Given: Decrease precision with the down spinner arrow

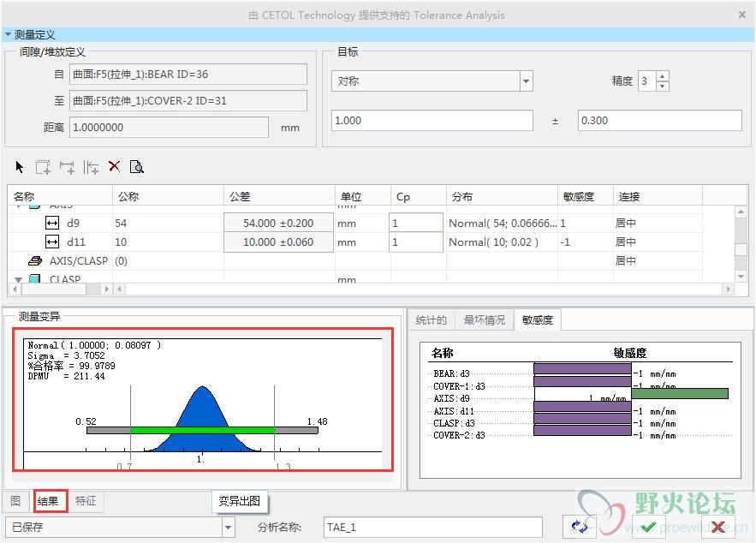Looking at the screenshot, I should pyautogui.click(x=662, y=87).
